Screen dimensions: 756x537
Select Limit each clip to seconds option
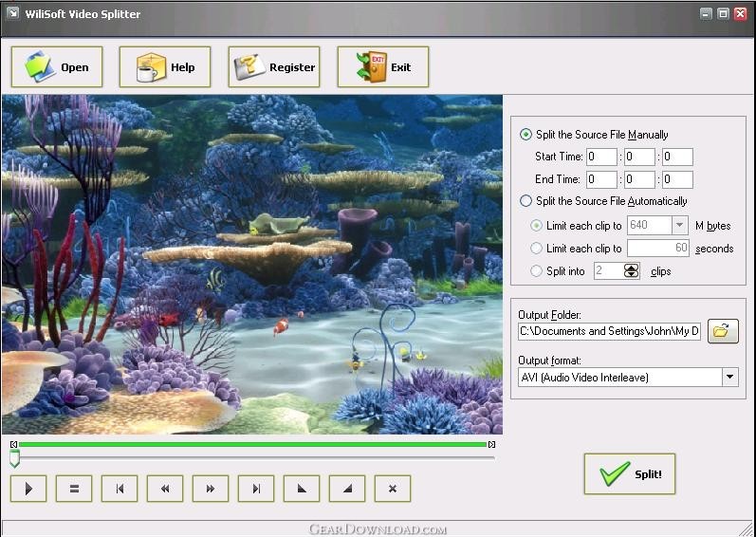click(536, 249)
